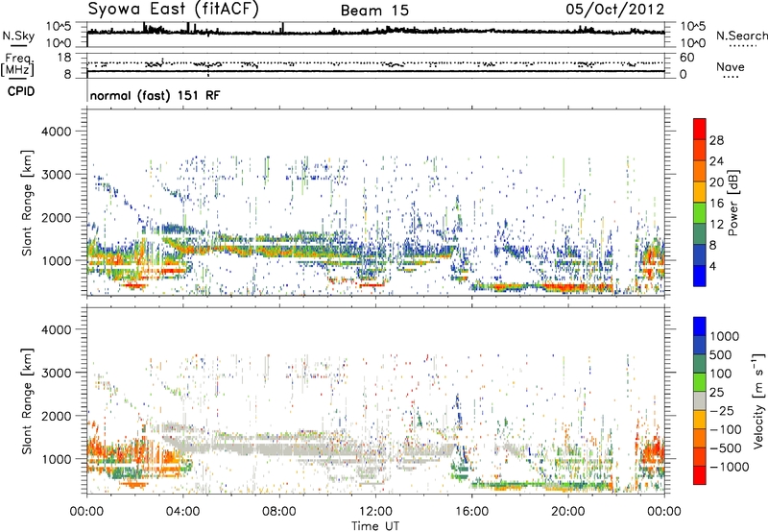
Task: Click the '08:00' time axis tick label
Action: pos(279,512)
